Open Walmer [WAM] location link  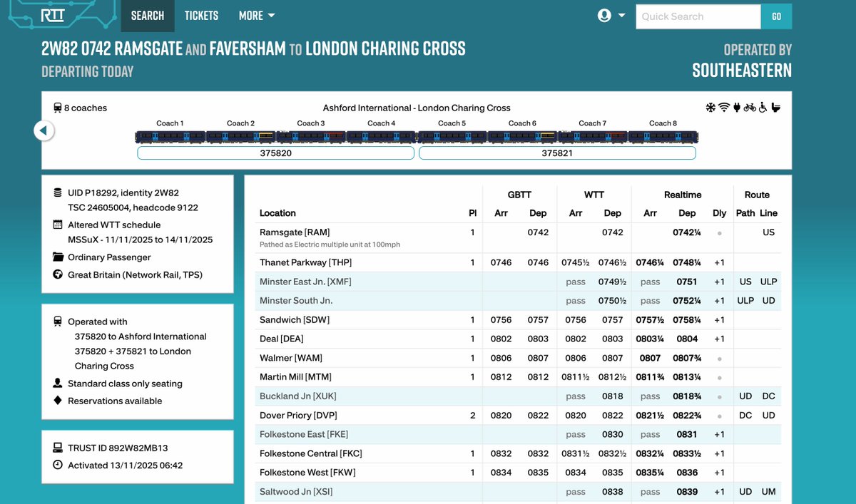(x=290, y=358)
